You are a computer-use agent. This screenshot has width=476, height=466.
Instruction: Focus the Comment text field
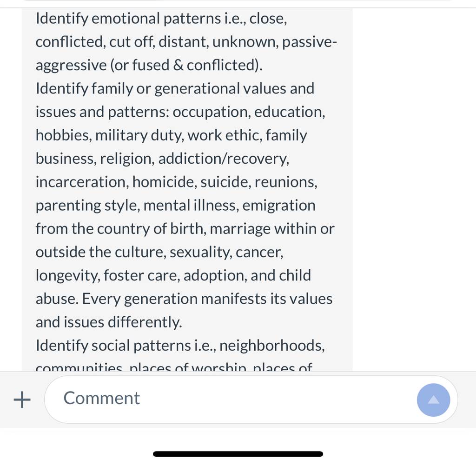(x=230, y=399)
